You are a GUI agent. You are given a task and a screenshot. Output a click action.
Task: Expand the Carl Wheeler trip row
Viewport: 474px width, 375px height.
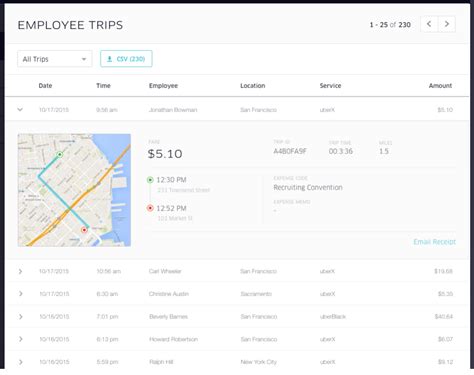(x=20, y=271)
